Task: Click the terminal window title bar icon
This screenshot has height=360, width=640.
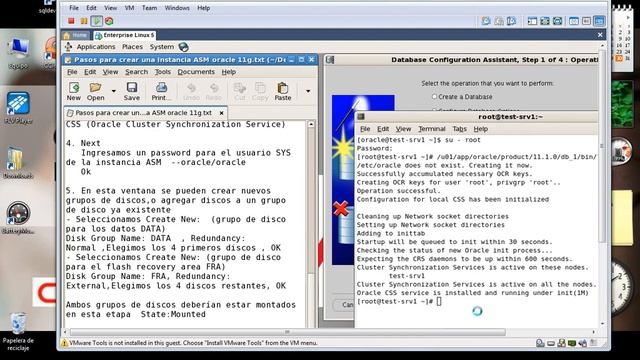Action: (x=361, y=117)
